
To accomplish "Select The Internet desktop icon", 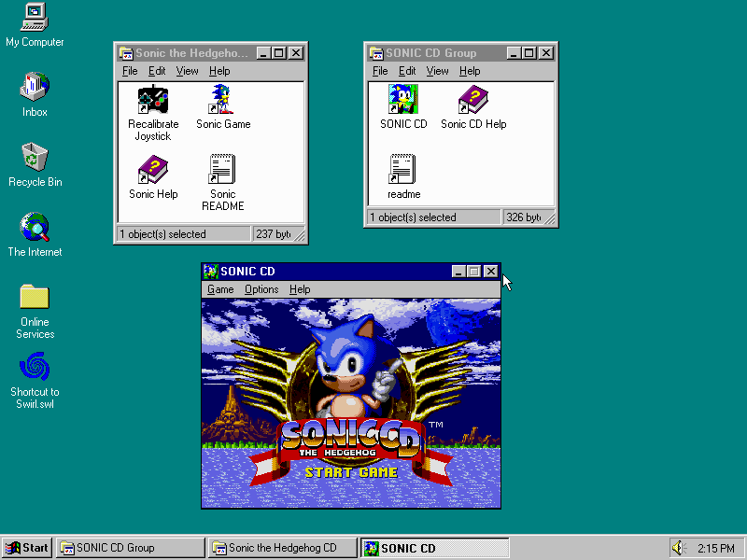I will click(35, 227).
